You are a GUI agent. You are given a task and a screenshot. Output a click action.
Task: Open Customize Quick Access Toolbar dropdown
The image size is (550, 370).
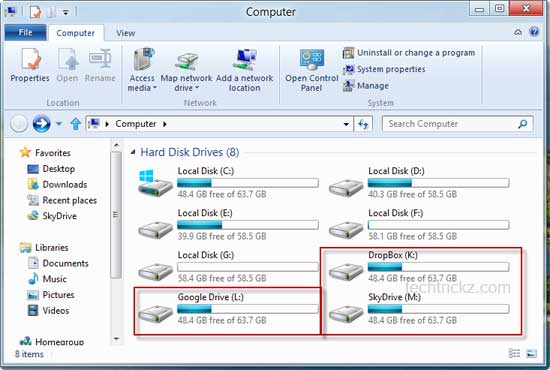point(66,12)
